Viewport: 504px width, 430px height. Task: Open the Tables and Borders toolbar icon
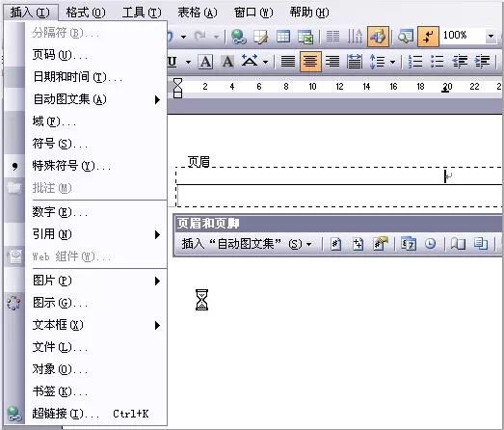261,37
